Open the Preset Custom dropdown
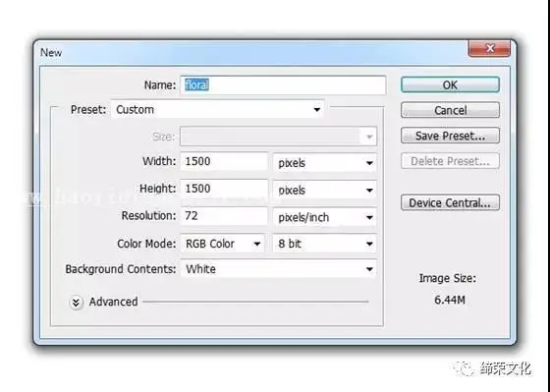550x392 pixels. click(x=217, y=109)
